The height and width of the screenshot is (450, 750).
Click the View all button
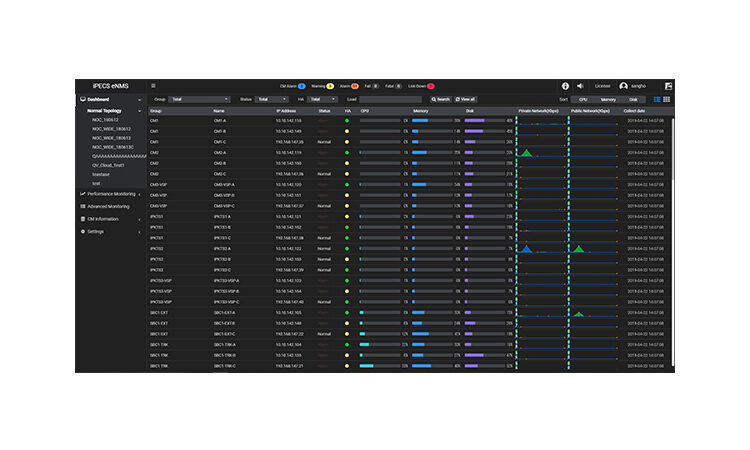click(x=466, y=99)
